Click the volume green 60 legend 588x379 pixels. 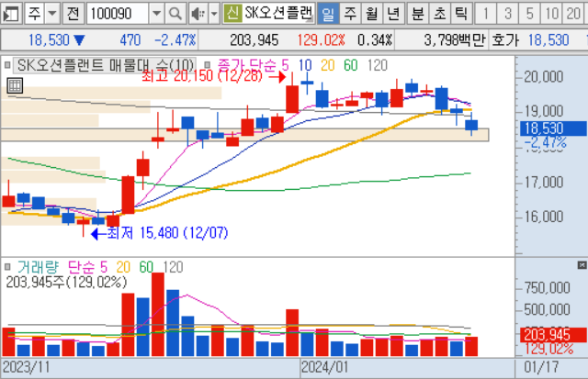pos(146,267)
